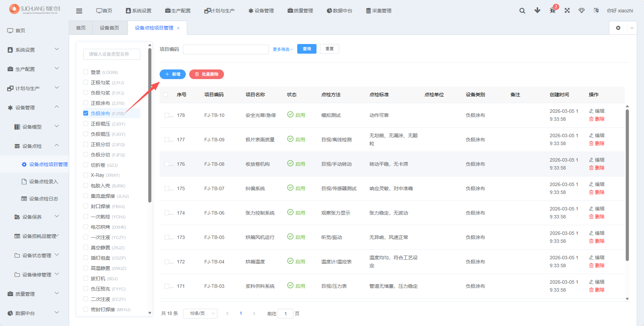Open the bug icon with badge 2
The height and width of the screenshot is (326, 644).
[x=552, y=10]
